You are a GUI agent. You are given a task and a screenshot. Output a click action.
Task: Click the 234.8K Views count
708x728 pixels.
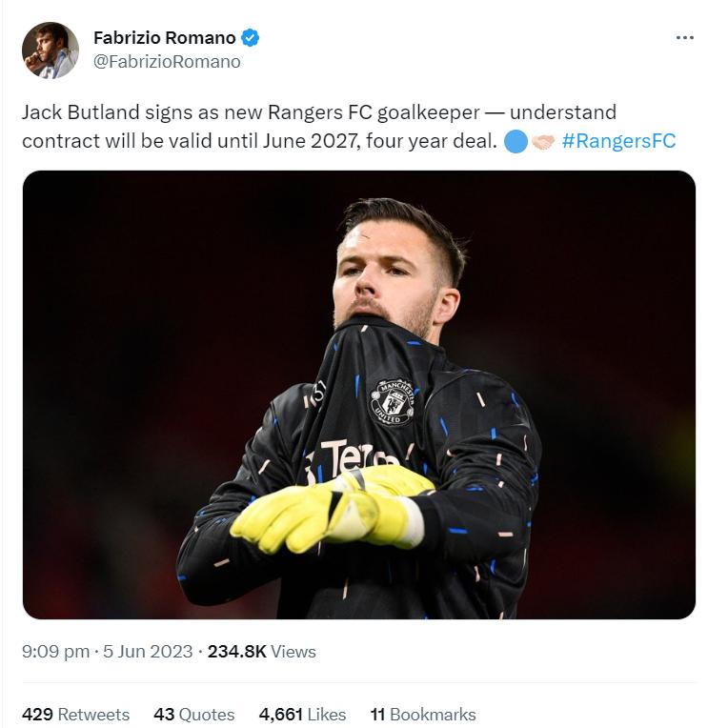(x=261, y=652)
